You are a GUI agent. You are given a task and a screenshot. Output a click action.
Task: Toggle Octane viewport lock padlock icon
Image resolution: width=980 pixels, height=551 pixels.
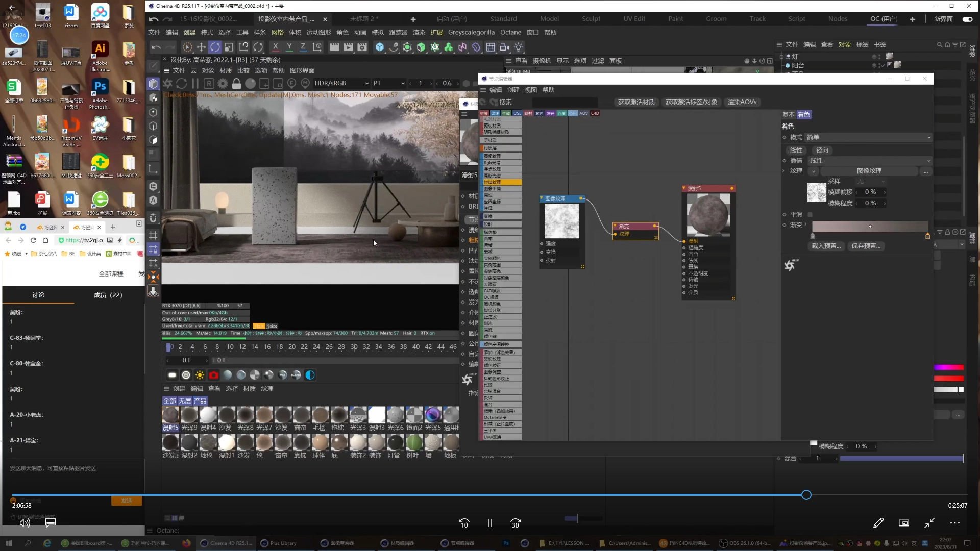[236, 83]
